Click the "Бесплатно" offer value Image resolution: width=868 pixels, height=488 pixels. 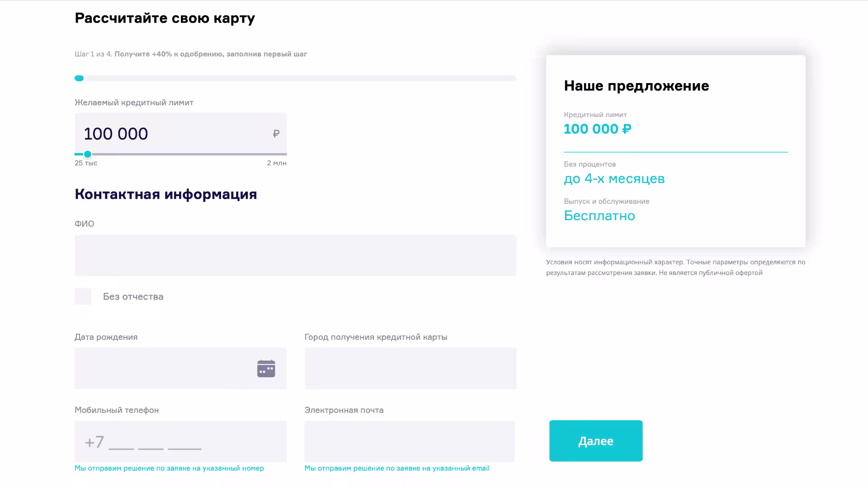pyautogui.click(x=599, y=216)
